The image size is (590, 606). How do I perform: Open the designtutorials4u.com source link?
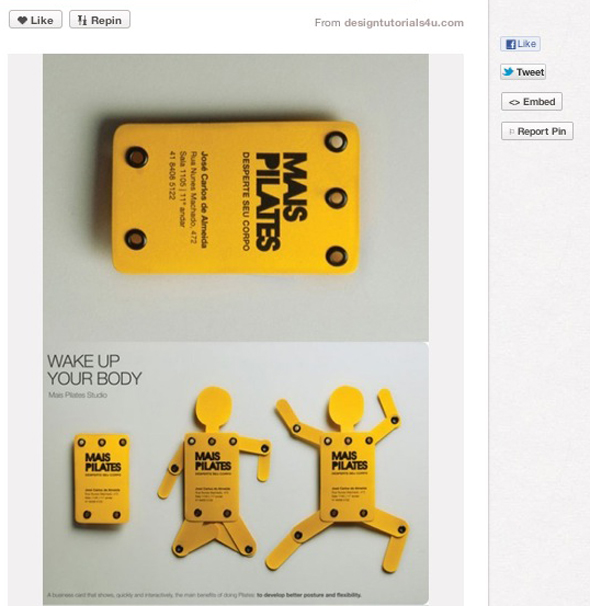point(404,23)
